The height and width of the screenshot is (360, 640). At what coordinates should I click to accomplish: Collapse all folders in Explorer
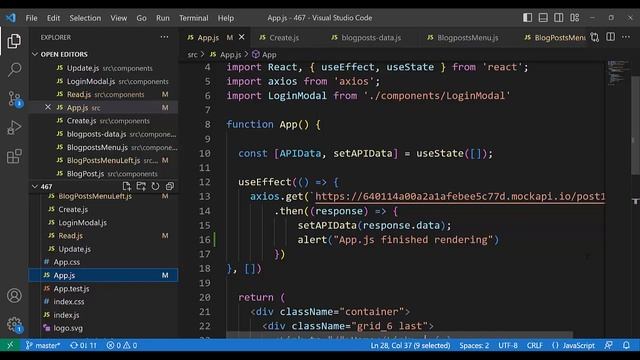(170, 186)
